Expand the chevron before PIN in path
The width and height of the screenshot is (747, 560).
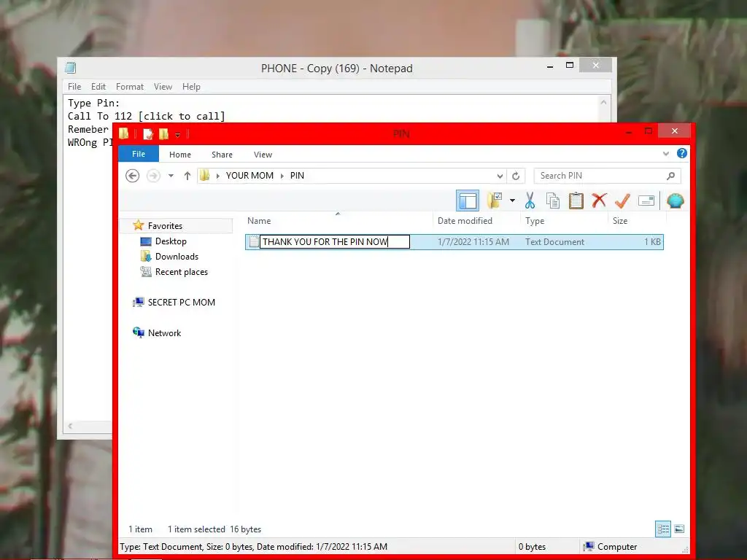282,176
